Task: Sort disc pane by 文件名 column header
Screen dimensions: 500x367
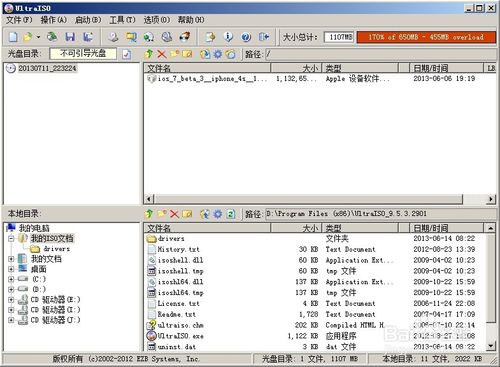Action: (x=207, y=68)
